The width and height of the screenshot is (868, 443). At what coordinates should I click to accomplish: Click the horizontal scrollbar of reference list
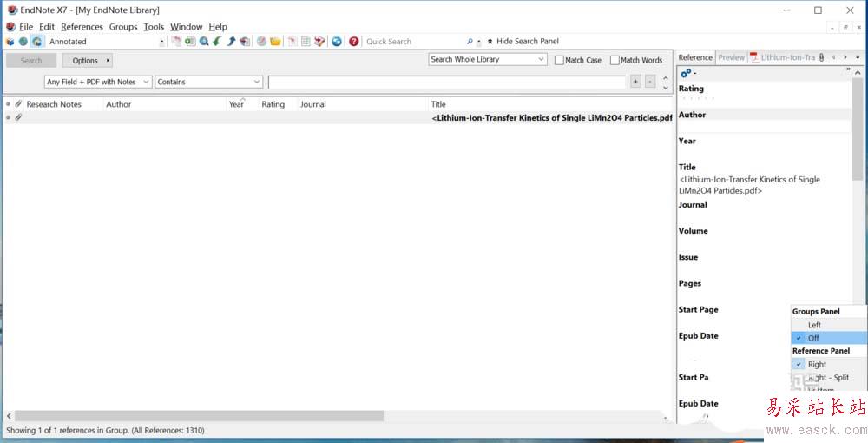click(199, 415)
